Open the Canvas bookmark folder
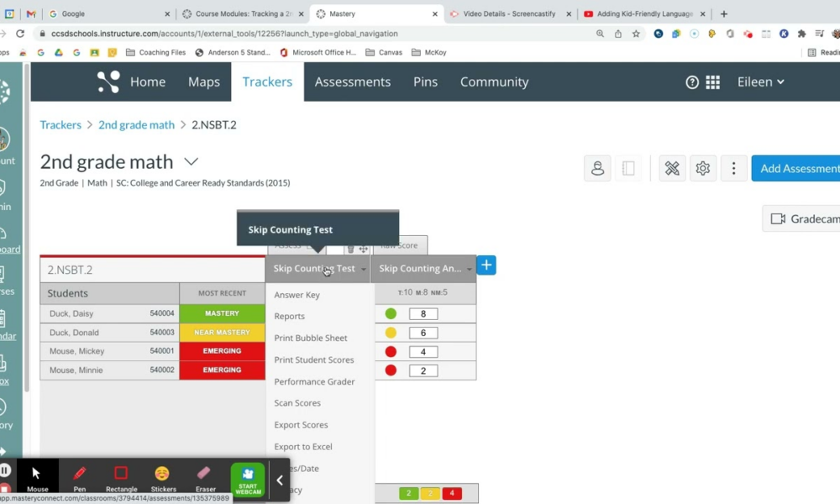Image resolution: width=840 pixels, height=504 pixels. 384,52
